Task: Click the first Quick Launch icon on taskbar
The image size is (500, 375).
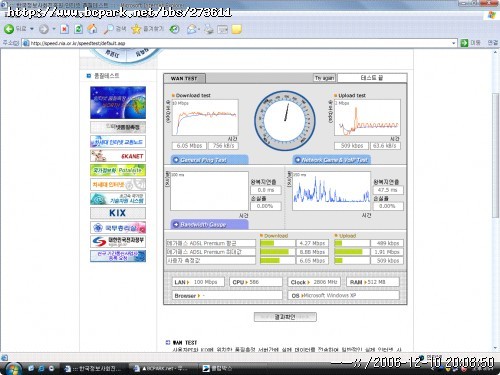Action: tap(31, 368)
